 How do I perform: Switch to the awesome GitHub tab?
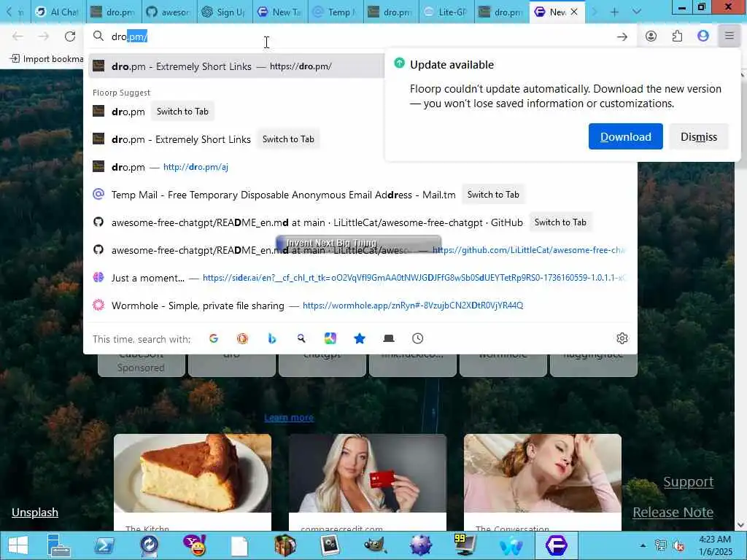(x=169, y=12)
